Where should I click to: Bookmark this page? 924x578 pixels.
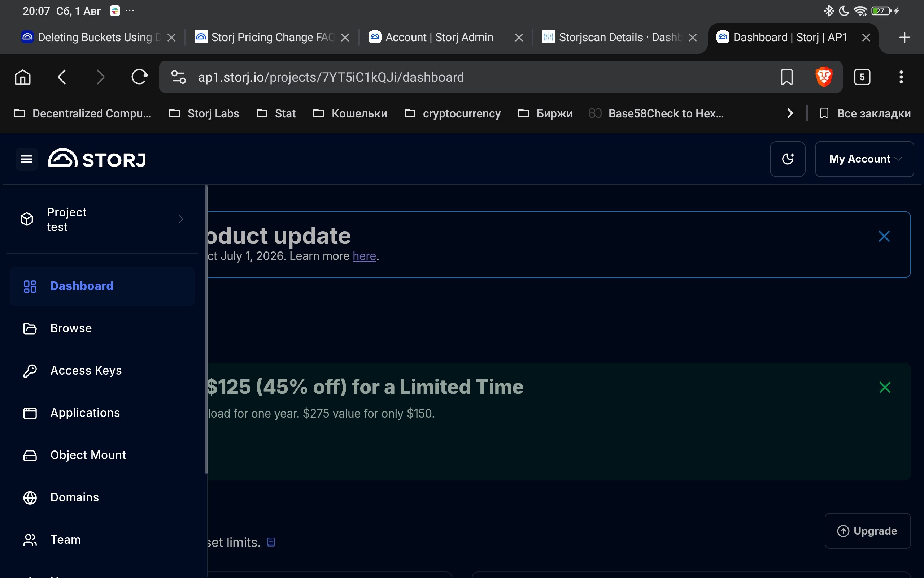[787, 77]
